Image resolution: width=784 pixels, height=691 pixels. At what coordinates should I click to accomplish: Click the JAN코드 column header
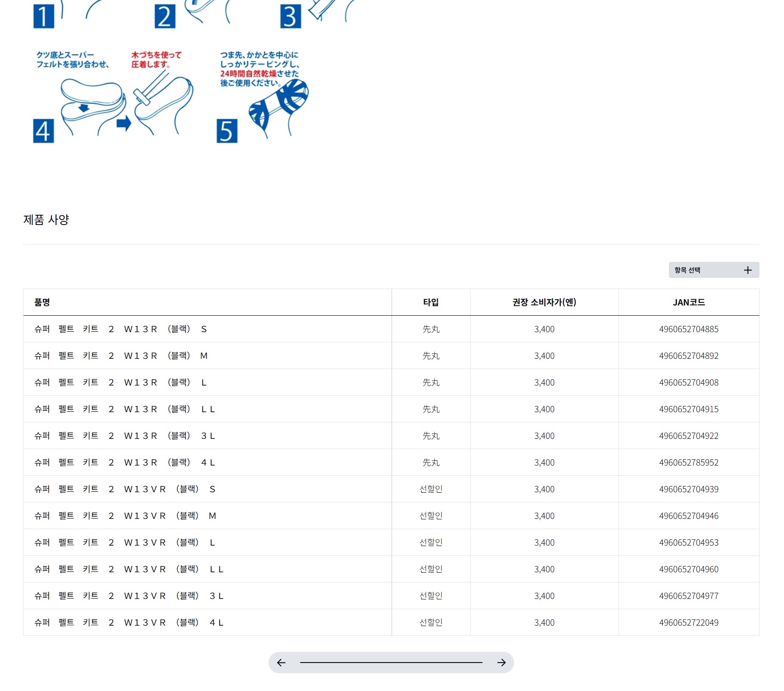(x=688, y=302)
